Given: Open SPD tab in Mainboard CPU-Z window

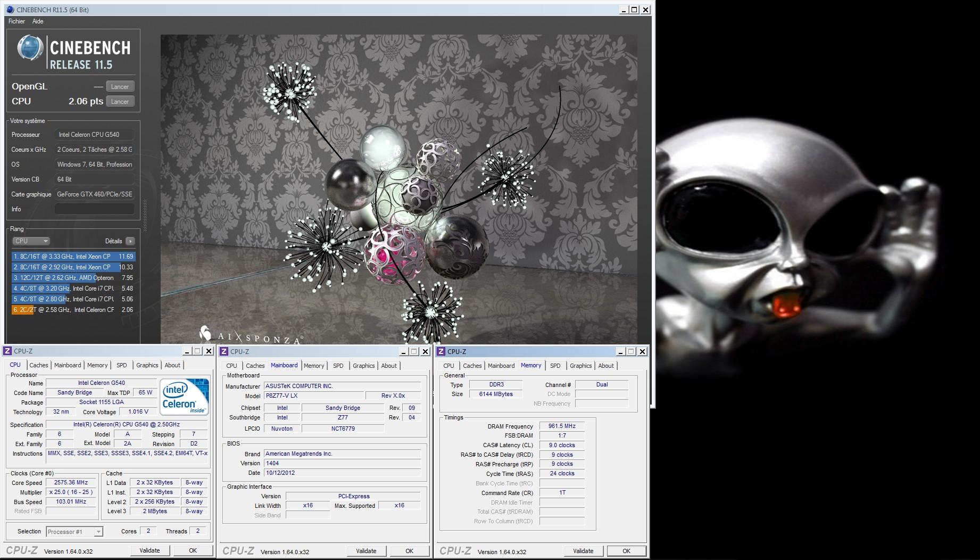Looking at the screenshot, I should pyautogui.click(x=338, y=366).
